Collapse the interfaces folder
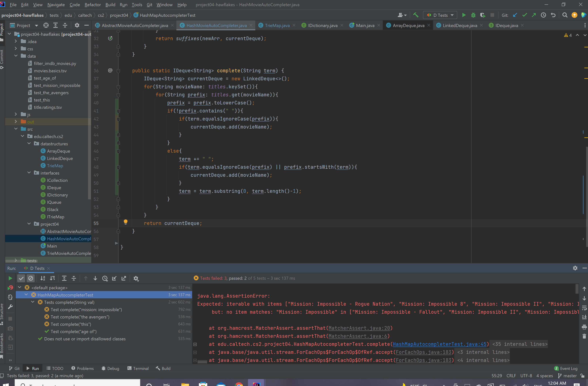 pos(29,173)
